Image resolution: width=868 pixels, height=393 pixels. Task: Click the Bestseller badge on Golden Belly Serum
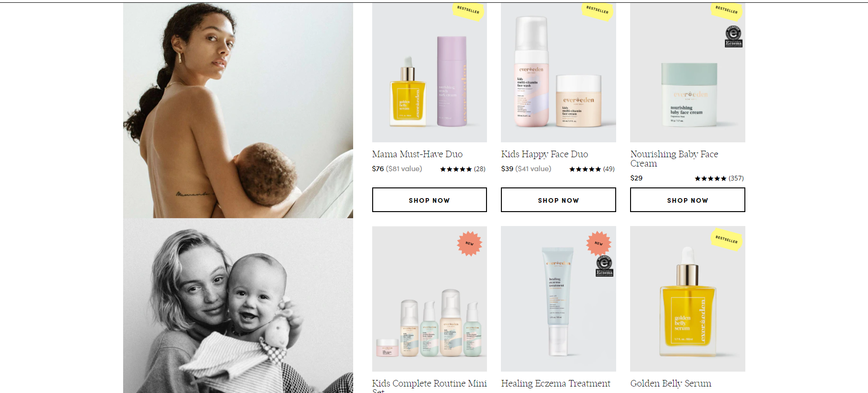[x=727, y=240]
